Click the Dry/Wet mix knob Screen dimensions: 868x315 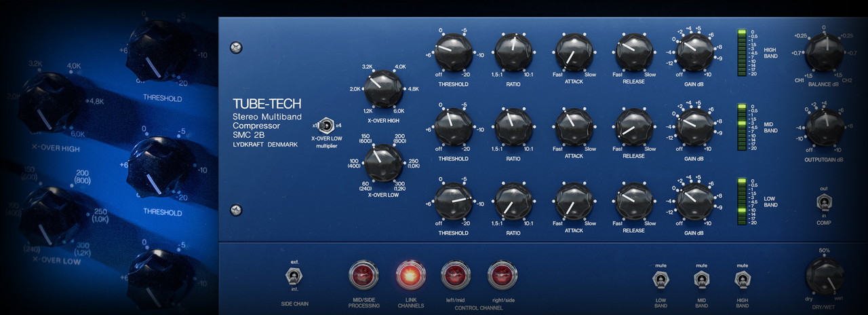tap(824, 276)
